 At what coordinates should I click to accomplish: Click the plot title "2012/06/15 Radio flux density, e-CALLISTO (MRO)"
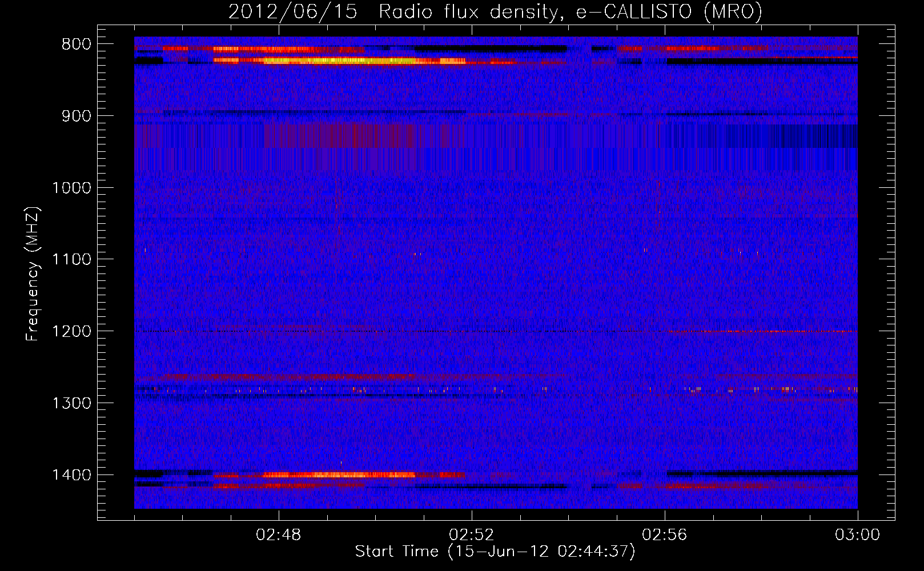click(x=495, y=11)
